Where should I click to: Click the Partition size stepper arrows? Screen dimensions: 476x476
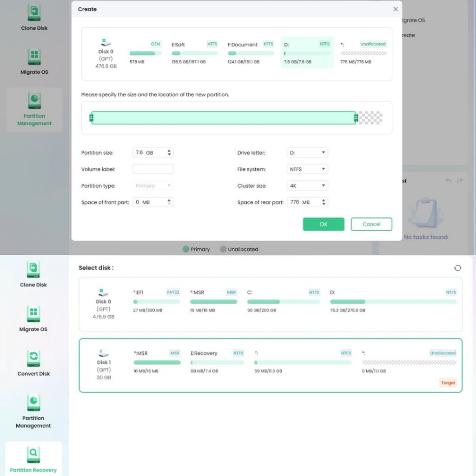[169, 152]
